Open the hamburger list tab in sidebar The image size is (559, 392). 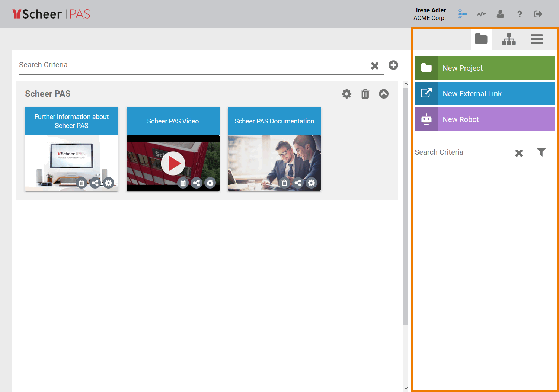click(x=537, y=39)
